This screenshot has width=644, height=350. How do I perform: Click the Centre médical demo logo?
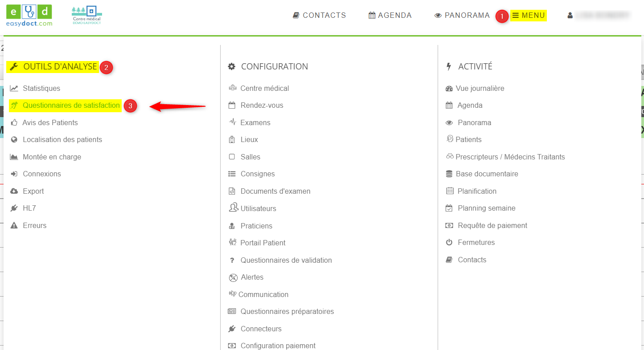pyautogui.click(x=87, y=16)
